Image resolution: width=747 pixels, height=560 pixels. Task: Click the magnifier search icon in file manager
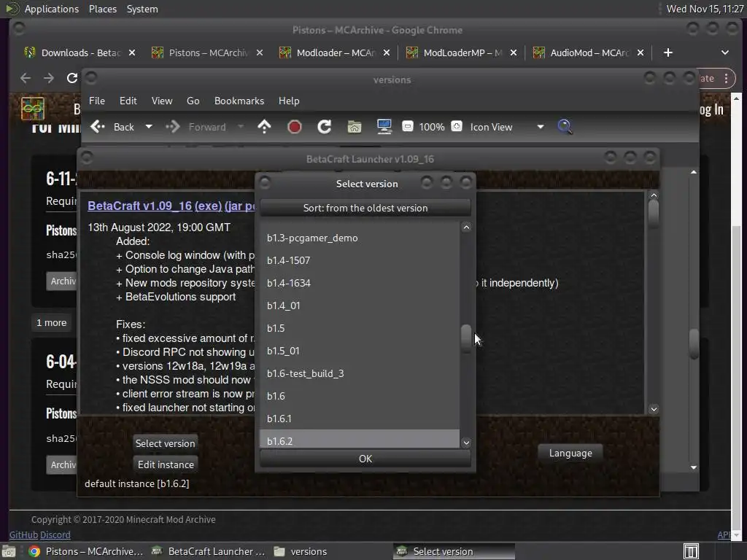coord(565,127)
